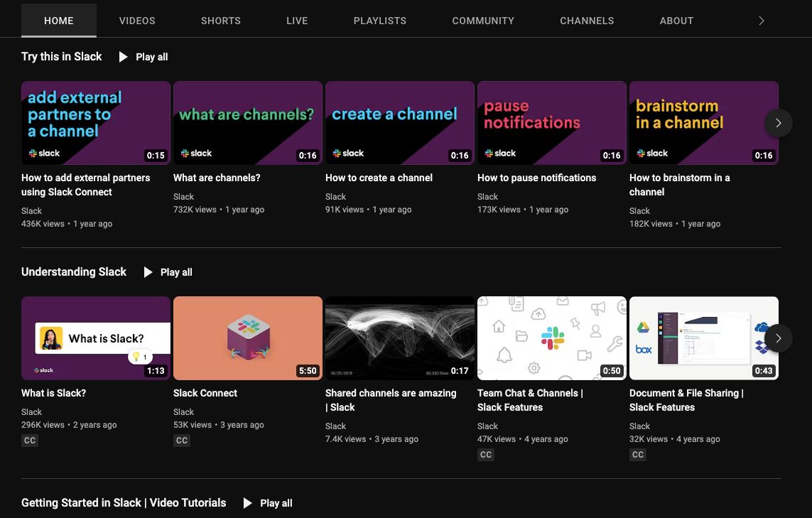Click CC badge under What is Slack?
Viewport: 812px width, 518px height.
(x=30, y=441)
